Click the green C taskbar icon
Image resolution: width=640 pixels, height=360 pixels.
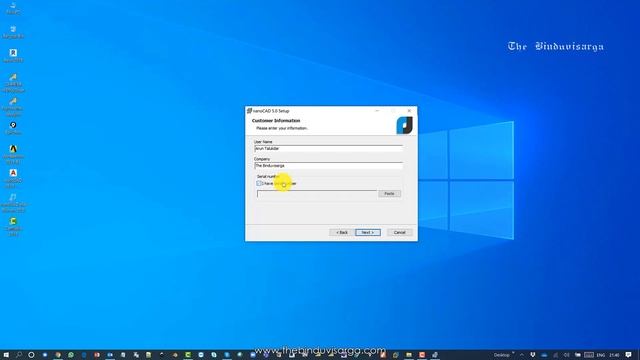tap(188, 355)
